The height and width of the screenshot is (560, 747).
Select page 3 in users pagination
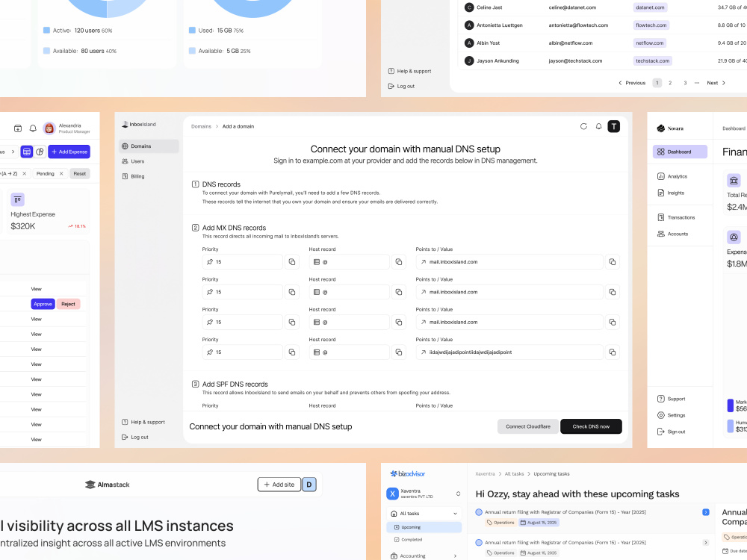click(685, 83)
